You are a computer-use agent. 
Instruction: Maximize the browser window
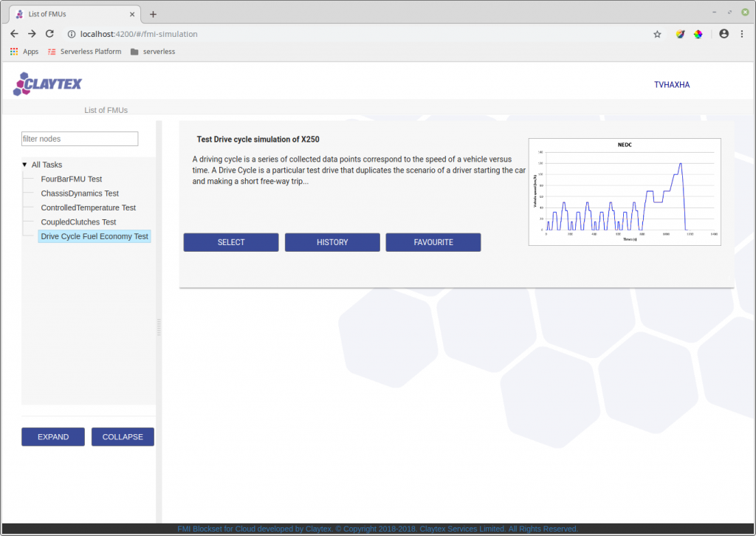(x=729, y=12)
